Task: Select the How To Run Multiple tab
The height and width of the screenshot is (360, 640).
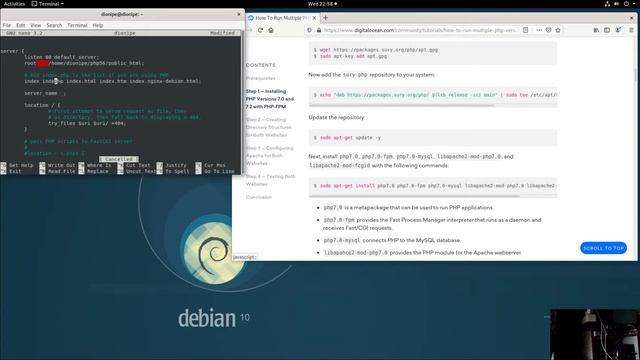Action: point(282,18)
